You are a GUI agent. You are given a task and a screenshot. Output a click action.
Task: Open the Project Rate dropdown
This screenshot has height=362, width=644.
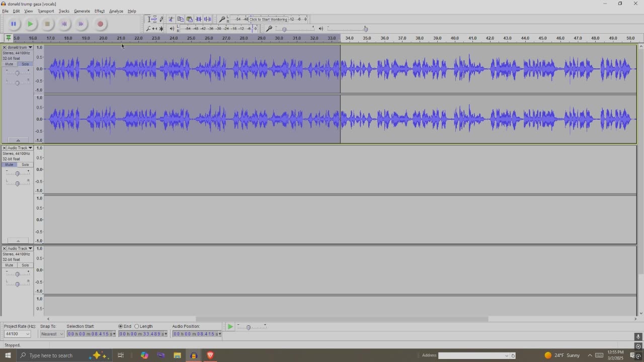27,334
